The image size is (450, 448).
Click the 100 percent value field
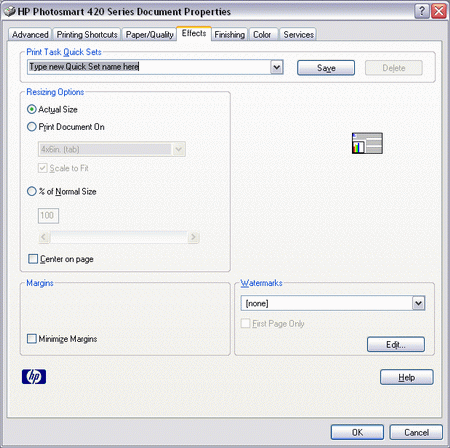[48, 216]
